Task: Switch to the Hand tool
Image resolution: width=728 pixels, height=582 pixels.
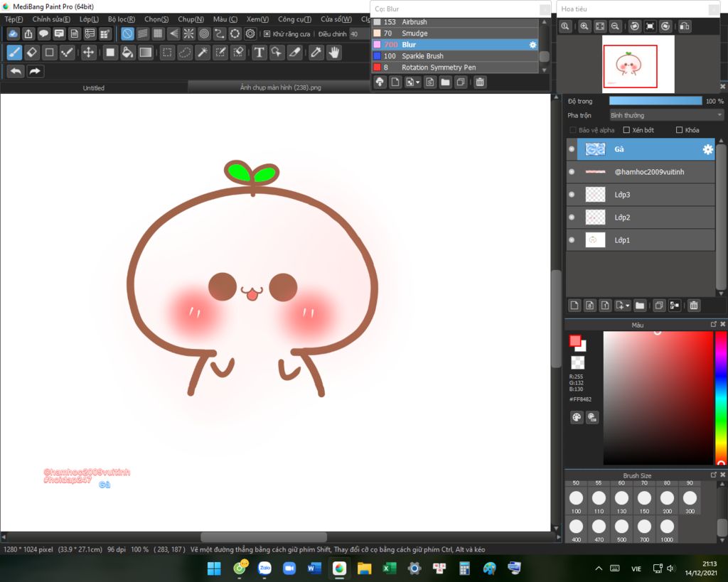Action: pos(334,53)
